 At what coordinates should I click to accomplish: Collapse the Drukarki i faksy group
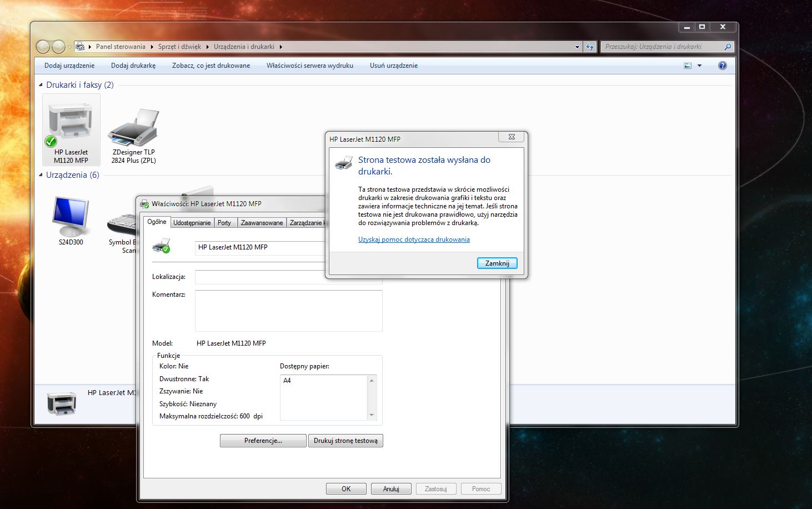point(41,85)
